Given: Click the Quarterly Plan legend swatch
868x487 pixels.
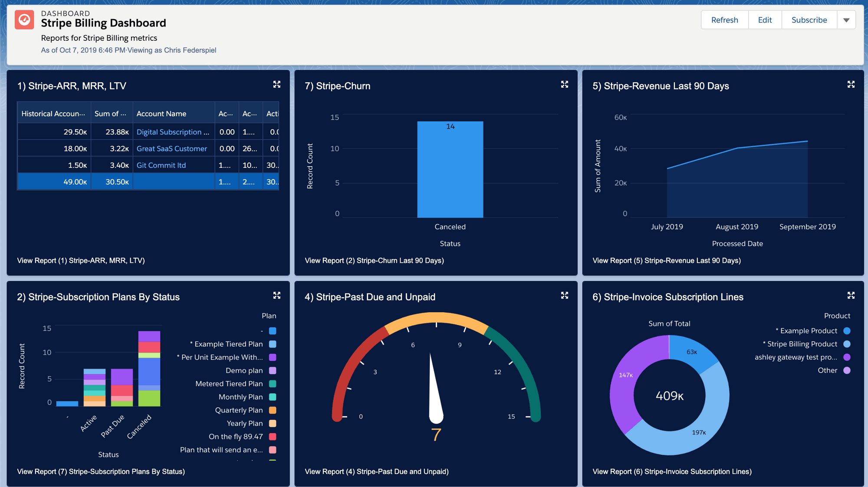Looking at the screenshot, I should pos(273,410).
